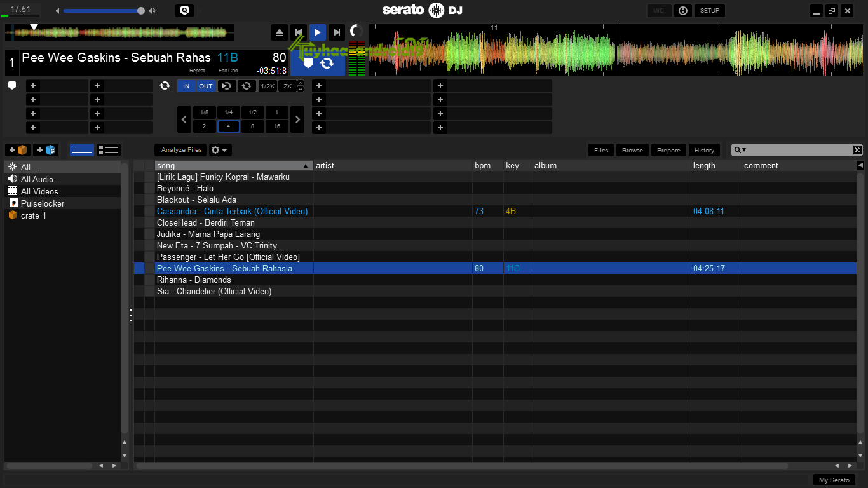868x488 pixels.
Task: Click the library vertical scrollbar down arrow
Action: coord(860,454)
